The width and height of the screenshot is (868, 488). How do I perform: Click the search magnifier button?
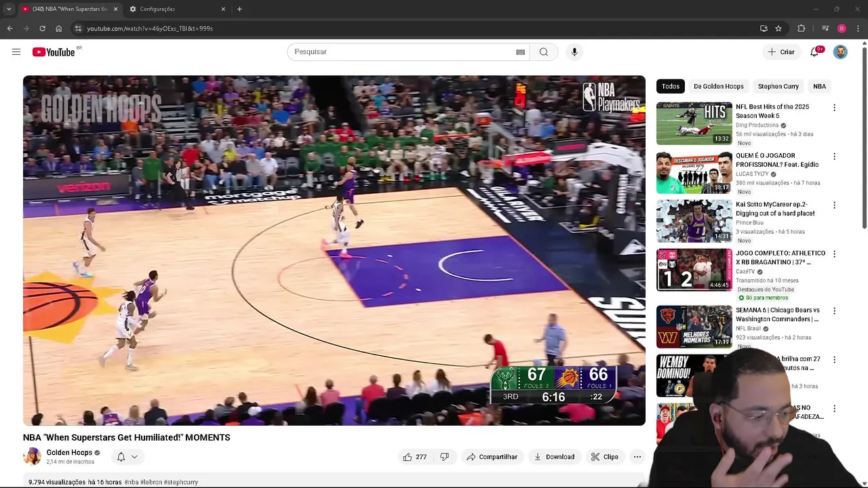click(544, 52)
